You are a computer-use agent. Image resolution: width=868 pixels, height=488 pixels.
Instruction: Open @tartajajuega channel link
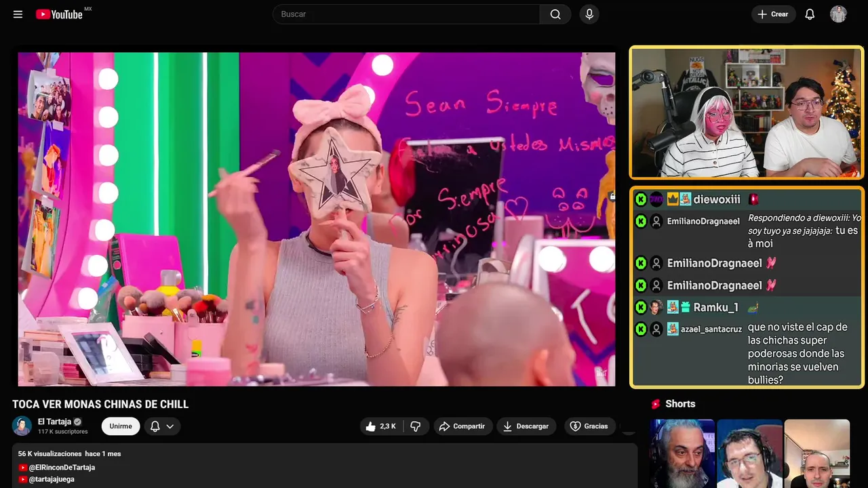click(52, 479)
